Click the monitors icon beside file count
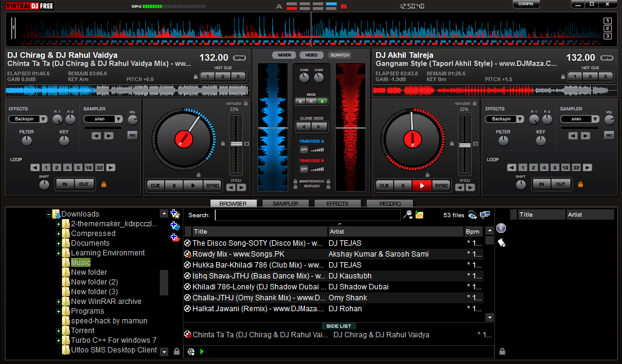Image resolution: width=622 pixels, height=364 pixels. pos(484,215)
